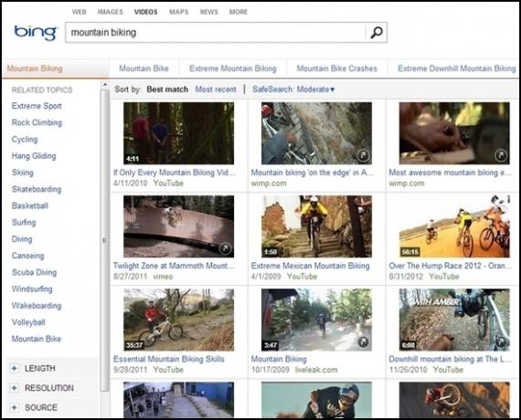
Task: Click arrow icon on Downhill mountain biking thumbnail
Action: [x=501, y=341]
